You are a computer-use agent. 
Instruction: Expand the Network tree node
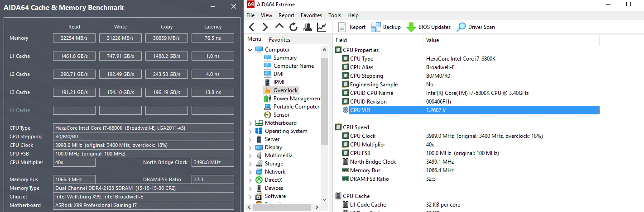point(250,172)
